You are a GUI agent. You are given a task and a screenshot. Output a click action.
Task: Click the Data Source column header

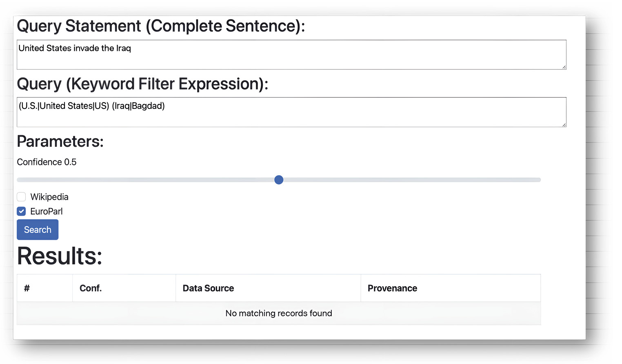(x=268, y=288)
